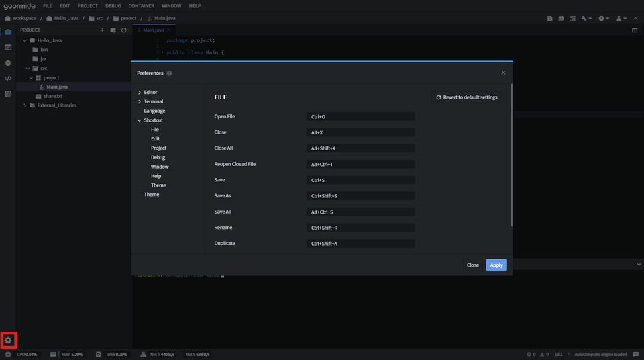This screenshot has height=360, width=644.
Task: Click the Save icon in top toolbar
Action: (x=549, y=19)
